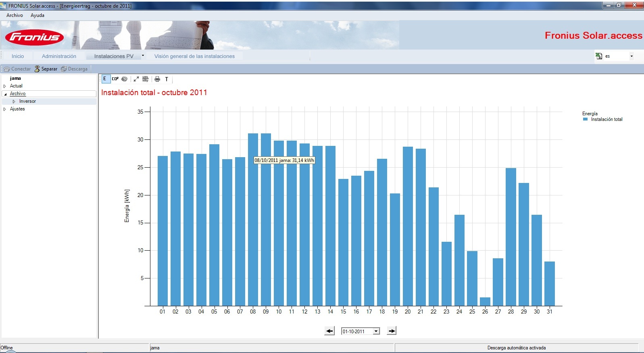Screen dimensions: 644x353
Task: Open the es language dropdown
Action: pos(631,56)
